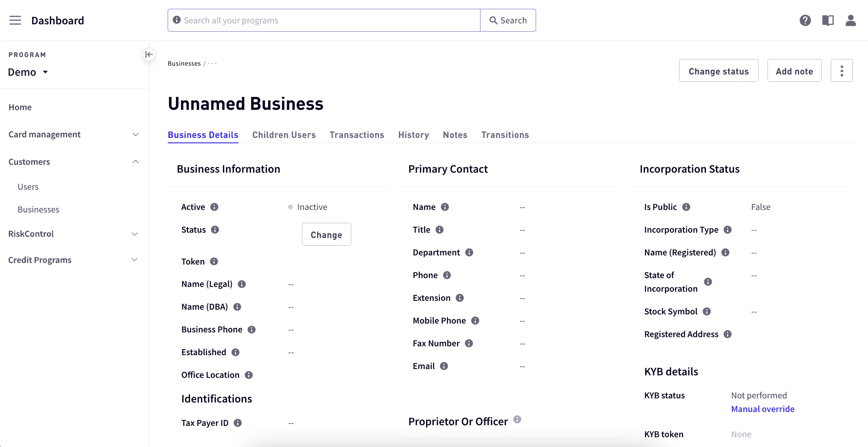Click the search programs input field
868x447 pixels.
pos(323,20)
